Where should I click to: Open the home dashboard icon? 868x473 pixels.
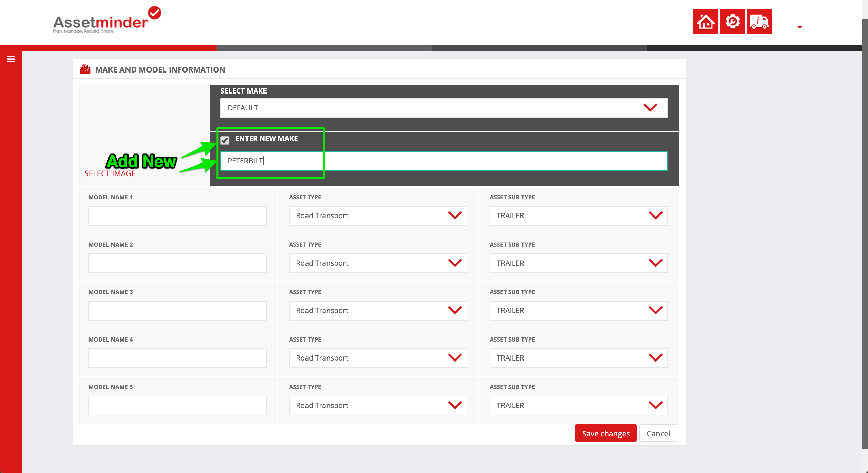pyautogui.click(x=705, y=21)
